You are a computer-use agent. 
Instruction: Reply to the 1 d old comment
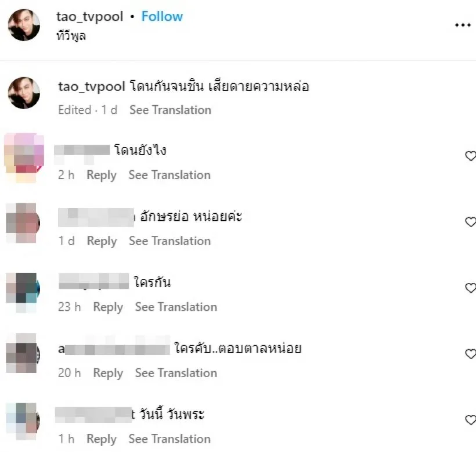coord(102,241)
